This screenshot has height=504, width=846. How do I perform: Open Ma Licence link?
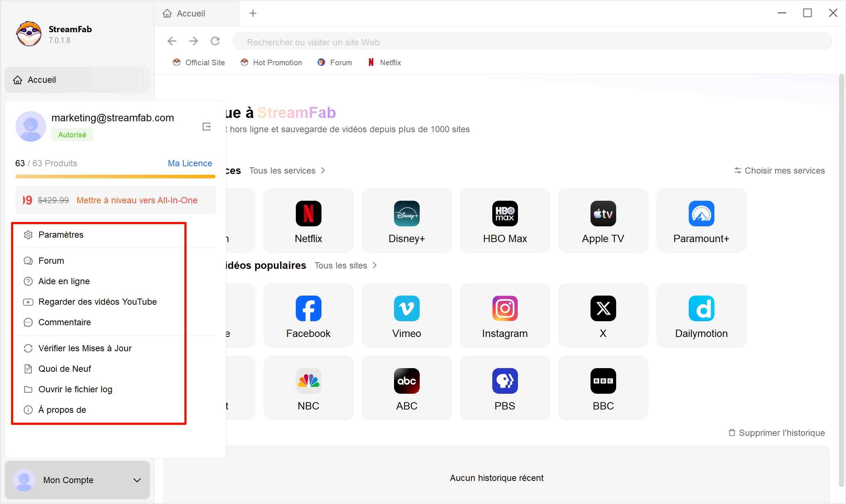coord(190,163)
